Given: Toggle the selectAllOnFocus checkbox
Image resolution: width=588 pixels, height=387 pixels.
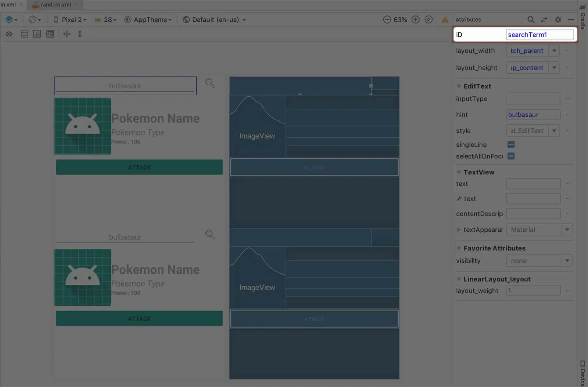Looking at the screenshot, I should pyautogui.click(x=511, y=156).
